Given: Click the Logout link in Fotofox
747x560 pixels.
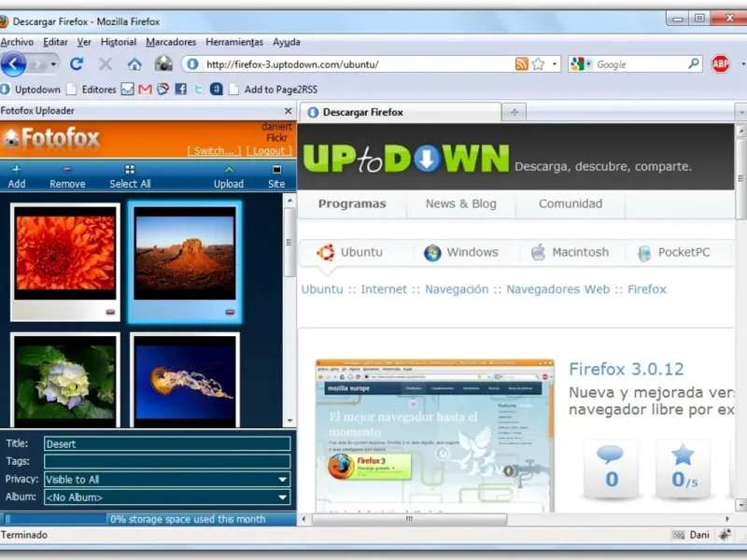Looking at the screenshot, I should 269,151.
